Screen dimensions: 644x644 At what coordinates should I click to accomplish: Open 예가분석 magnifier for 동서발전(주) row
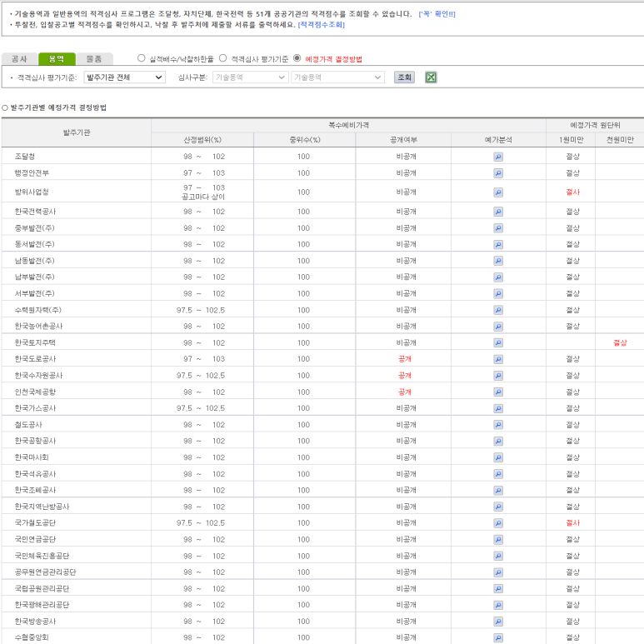[498, 244]
